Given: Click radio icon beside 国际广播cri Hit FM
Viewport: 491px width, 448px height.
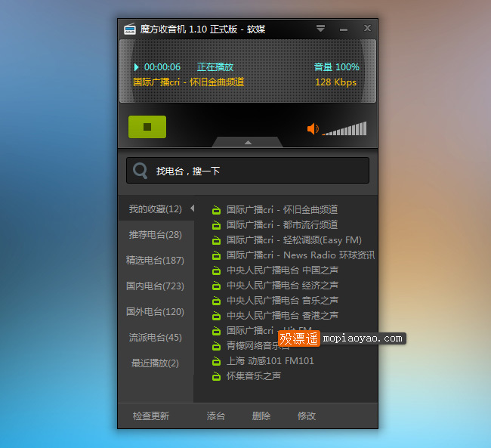Looking at the screenshot, I should [x=216, y=330].
